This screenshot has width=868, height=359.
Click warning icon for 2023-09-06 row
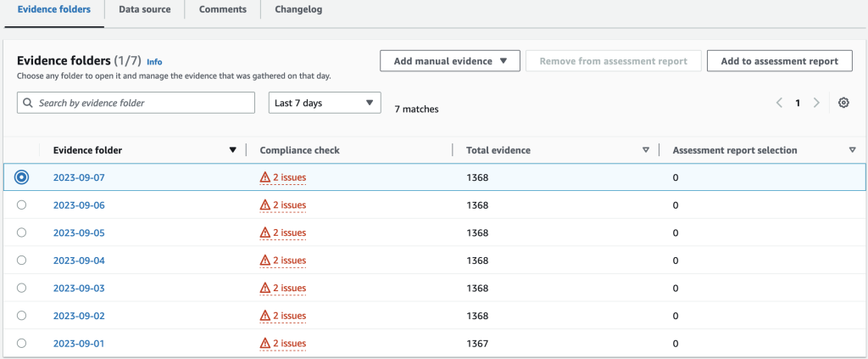coord(265,205)
